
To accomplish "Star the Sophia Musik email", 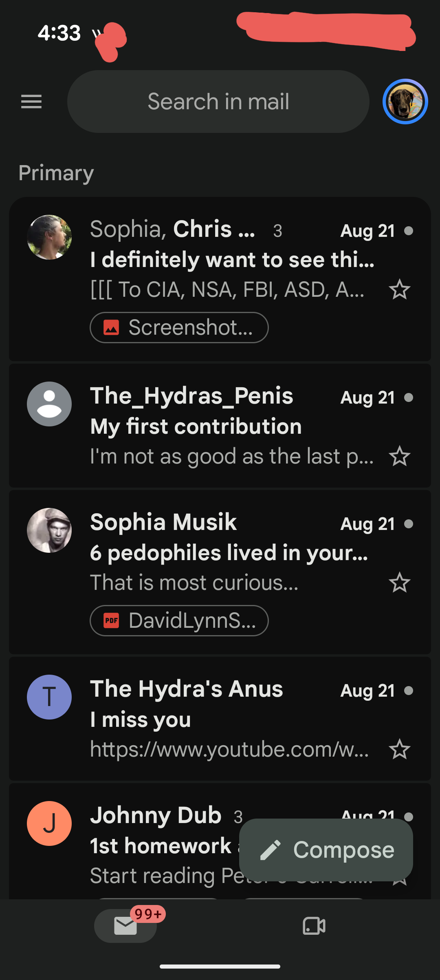I will 399,583.
